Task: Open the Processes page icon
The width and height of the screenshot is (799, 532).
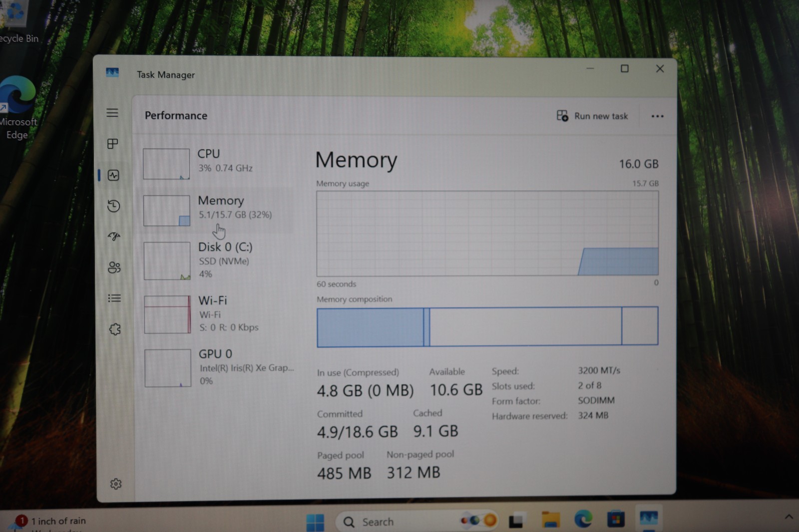Action: [x=113, y=144]
